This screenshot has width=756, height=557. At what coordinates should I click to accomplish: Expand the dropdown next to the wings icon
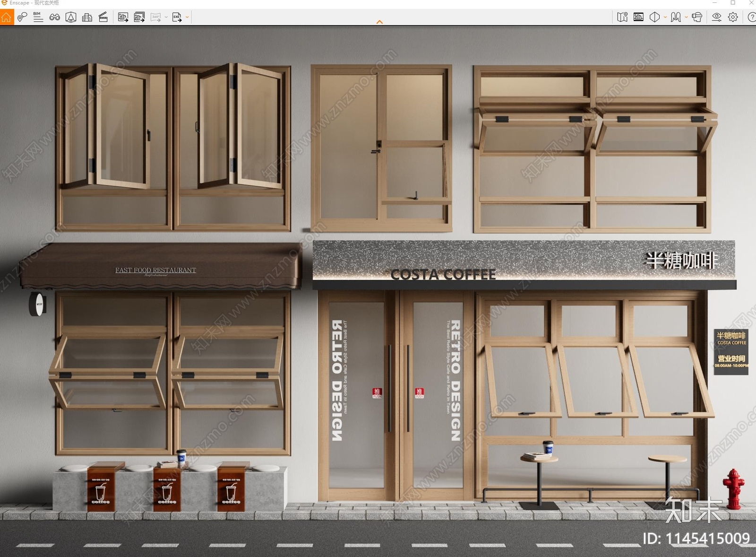(686, 17)
